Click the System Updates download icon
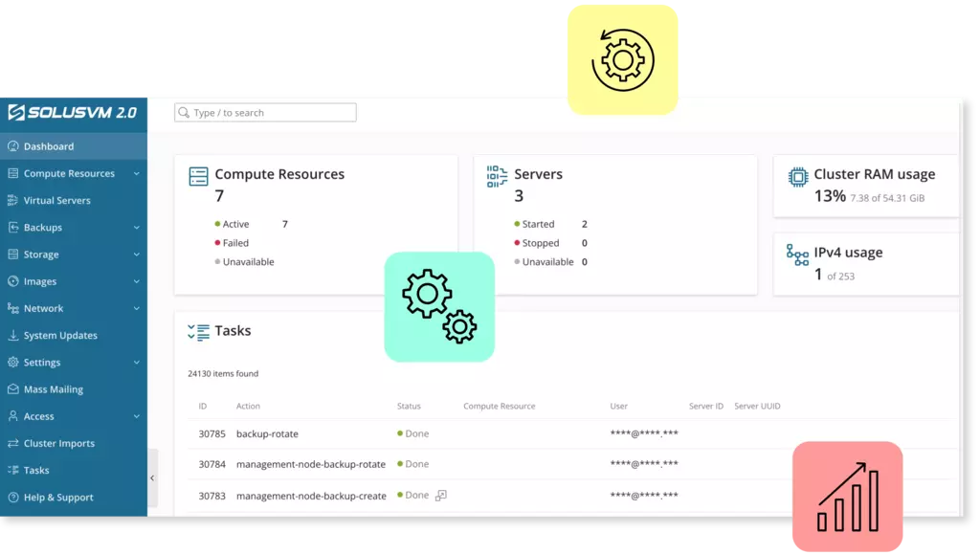The height and width of the screenshot is (554, 980). point(13,336)
